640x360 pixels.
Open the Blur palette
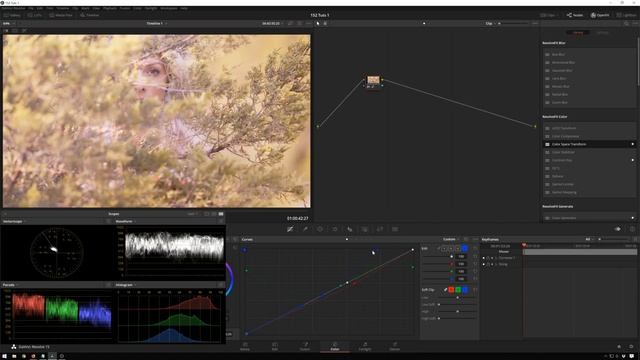coord(350,229)
